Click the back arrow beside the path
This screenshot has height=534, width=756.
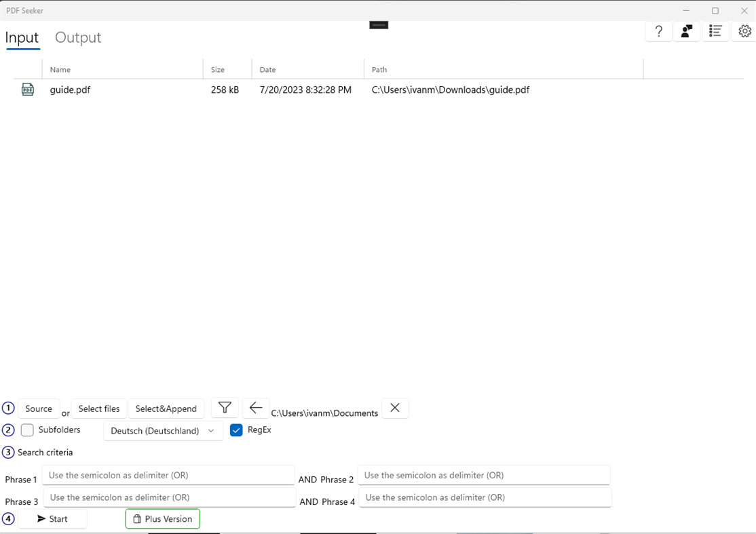[256, 408]
